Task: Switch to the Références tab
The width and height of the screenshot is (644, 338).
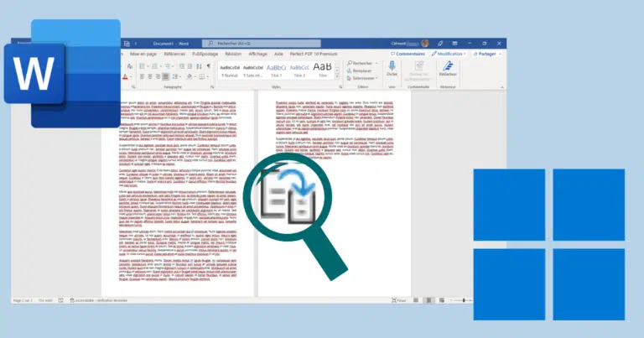Action: [x=174, y=54]
